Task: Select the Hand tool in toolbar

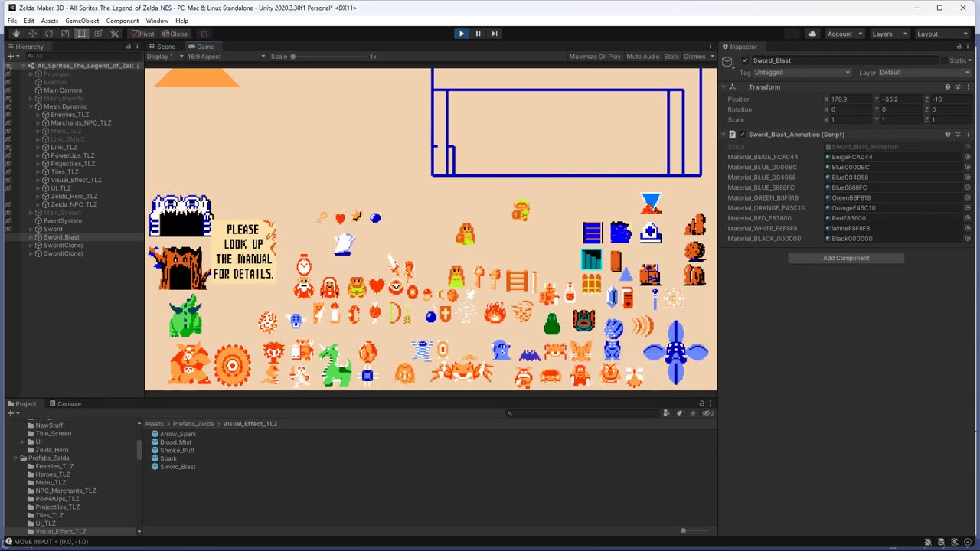Action: [15, 34]
